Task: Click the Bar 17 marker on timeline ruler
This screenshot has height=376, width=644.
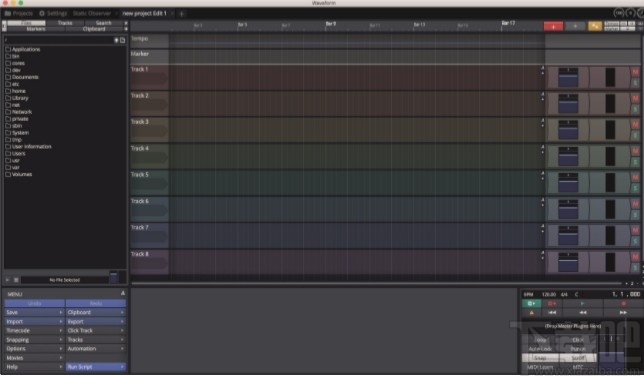Action: point(508,23)
